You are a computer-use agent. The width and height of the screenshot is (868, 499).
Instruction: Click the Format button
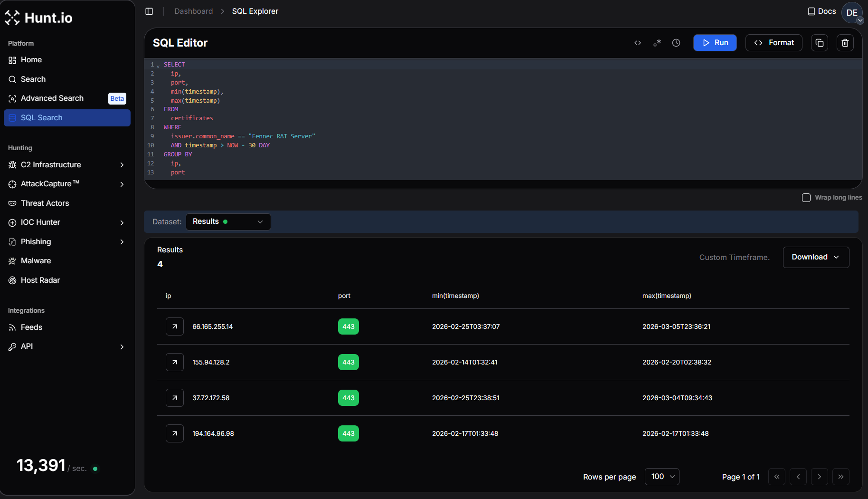tap(774, 43)
